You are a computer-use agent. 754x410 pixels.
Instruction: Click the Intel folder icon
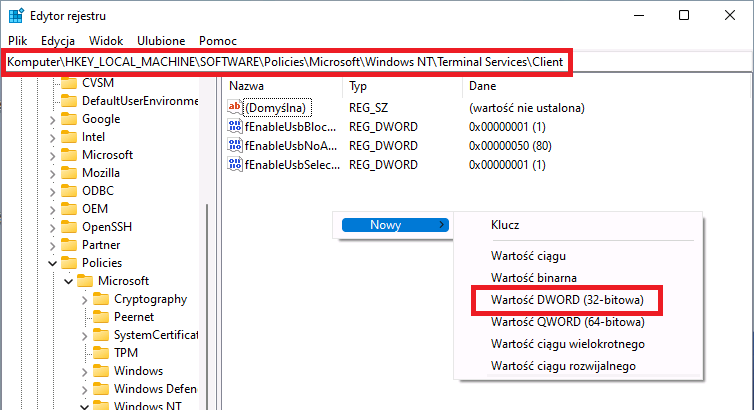click(x=69, y=137)
